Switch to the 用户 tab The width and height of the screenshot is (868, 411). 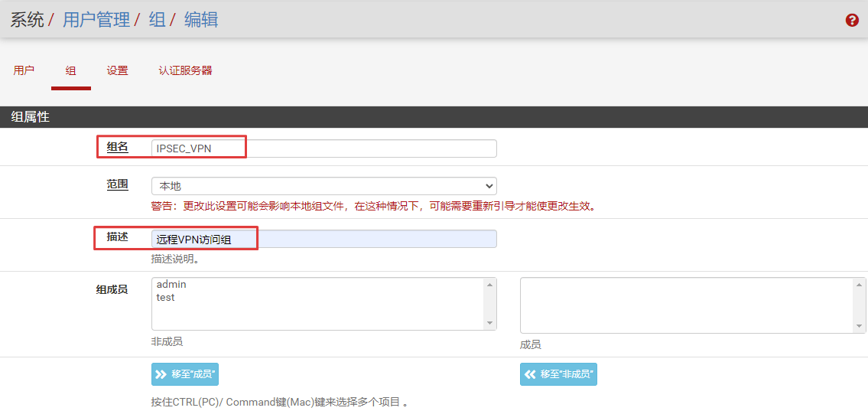click(x=24, y=70)
